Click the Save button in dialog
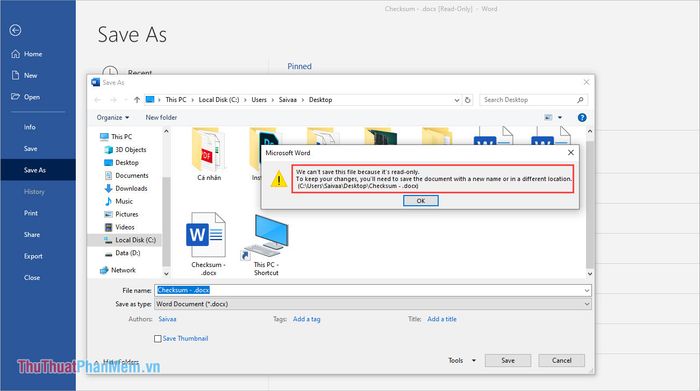The height and width of the screenshot is (391, 700). [508, 360]
